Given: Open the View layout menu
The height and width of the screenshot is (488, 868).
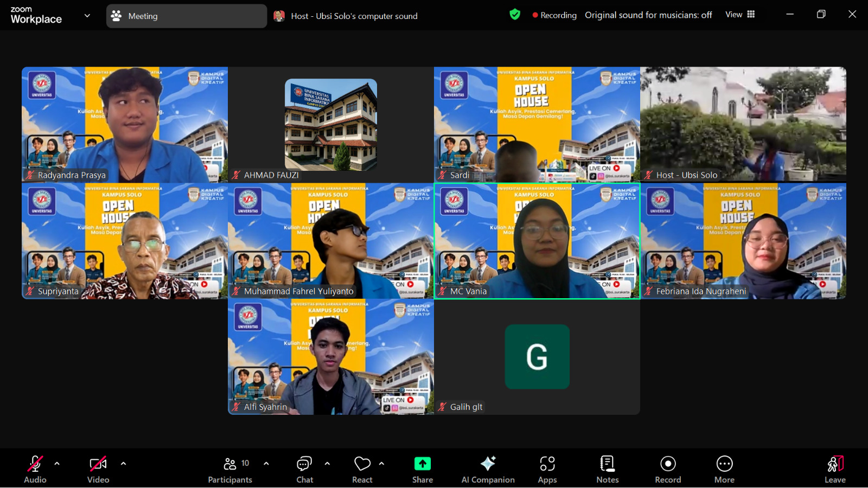Looking at the screenshot, I should coord(740,15).
